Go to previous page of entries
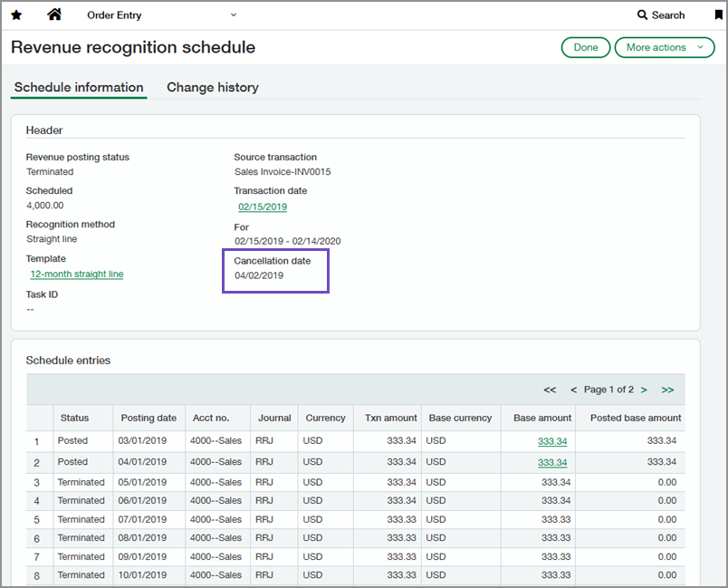Viewport: 728px width, 588px height. [x=573, y=390]
